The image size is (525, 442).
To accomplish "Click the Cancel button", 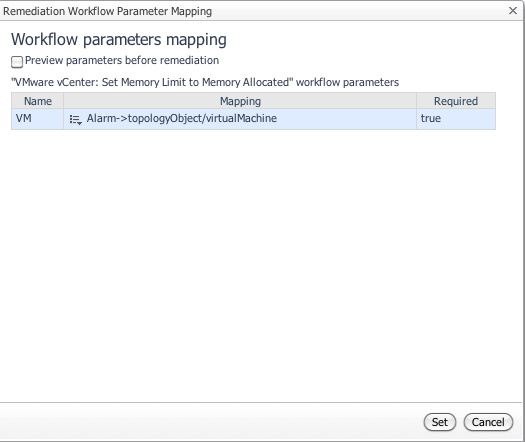I will [x=488, y=422].
